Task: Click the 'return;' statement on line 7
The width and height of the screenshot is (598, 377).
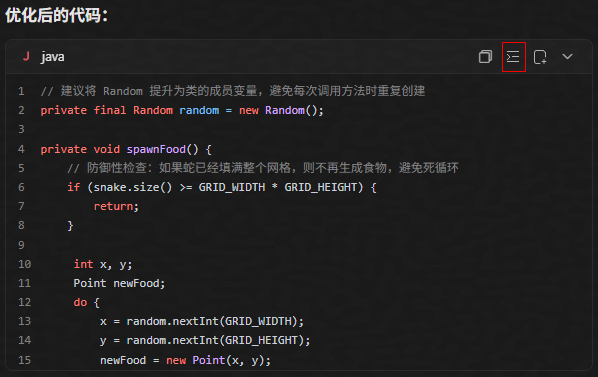Action: coord(116,206)
